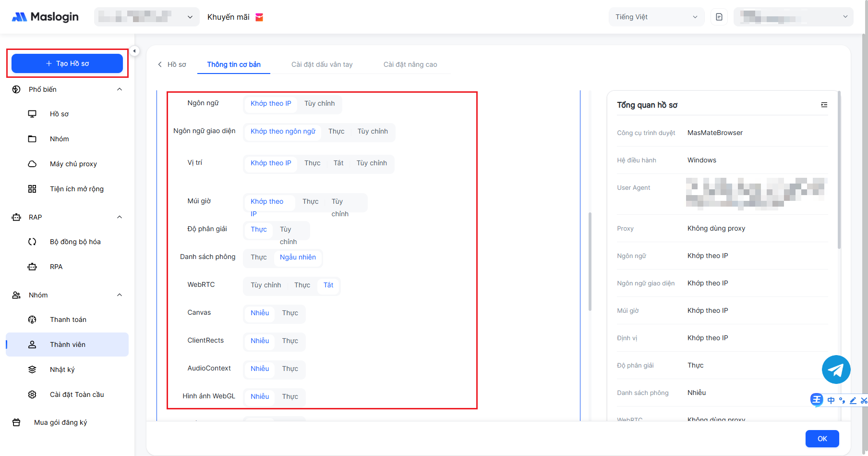Open Máy chủ proxy from sidebar
868x456 pixels.
coord(73,164)
